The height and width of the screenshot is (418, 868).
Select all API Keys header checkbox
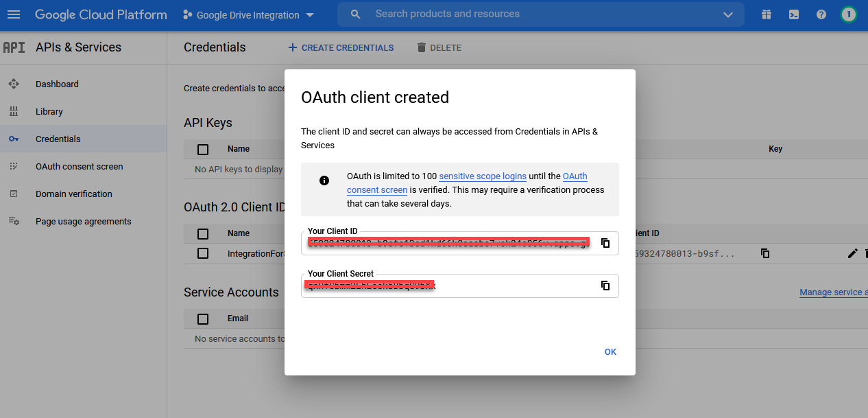(x=203, y=149)
